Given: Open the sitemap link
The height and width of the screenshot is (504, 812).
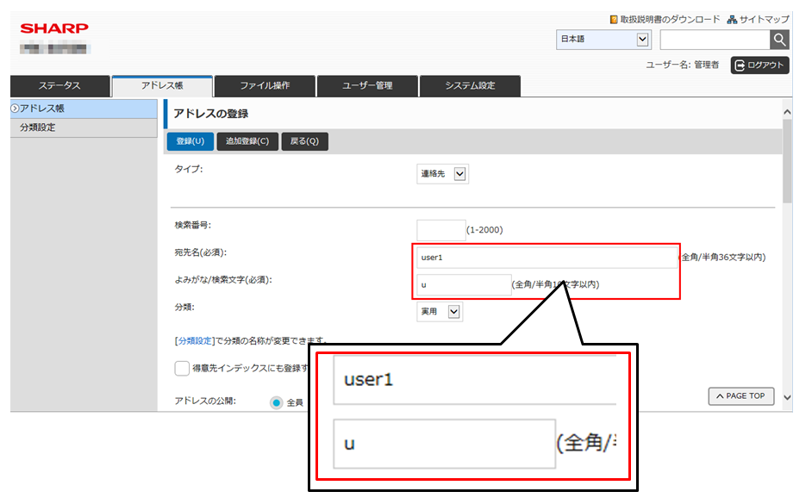Looking at the screenshot, I should (x=759, y=20).
